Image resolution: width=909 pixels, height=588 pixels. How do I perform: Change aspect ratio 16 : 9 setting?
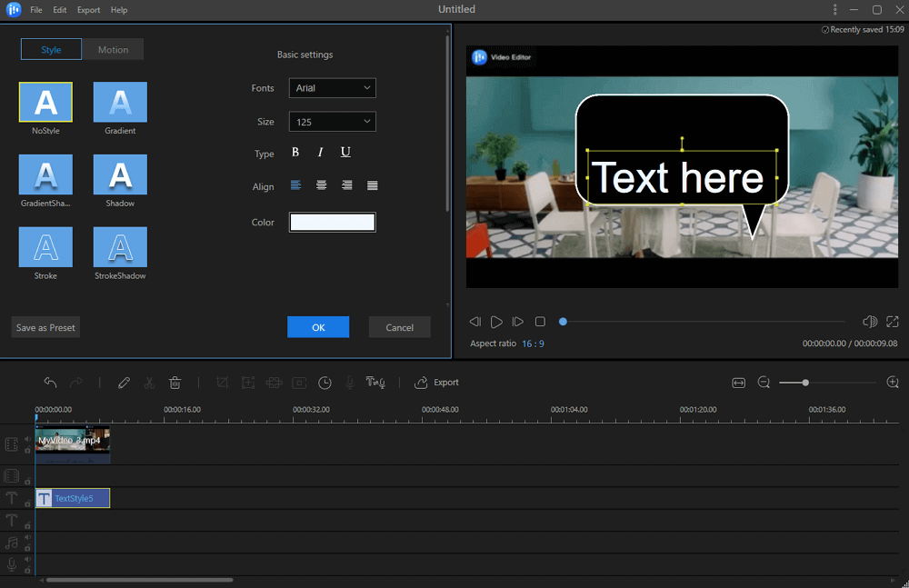pyautogui.click(x=533, y=344)
